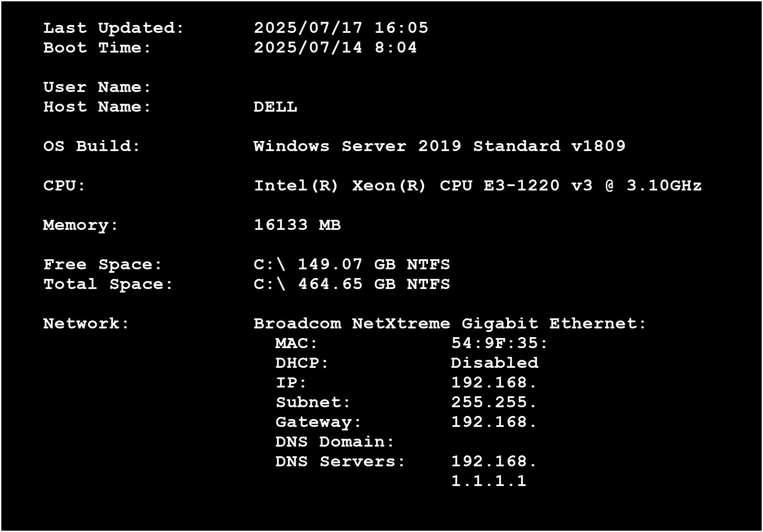Click the DHCP Disabled status
Image resolution: width=763 pixels, height=532 pixels.
(494, 363)
